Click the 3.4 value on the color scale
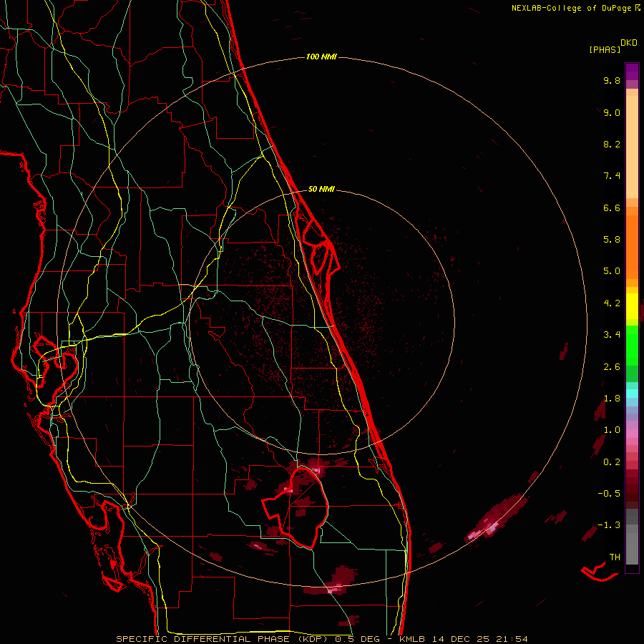644x644 pixels. pos(612,335)
